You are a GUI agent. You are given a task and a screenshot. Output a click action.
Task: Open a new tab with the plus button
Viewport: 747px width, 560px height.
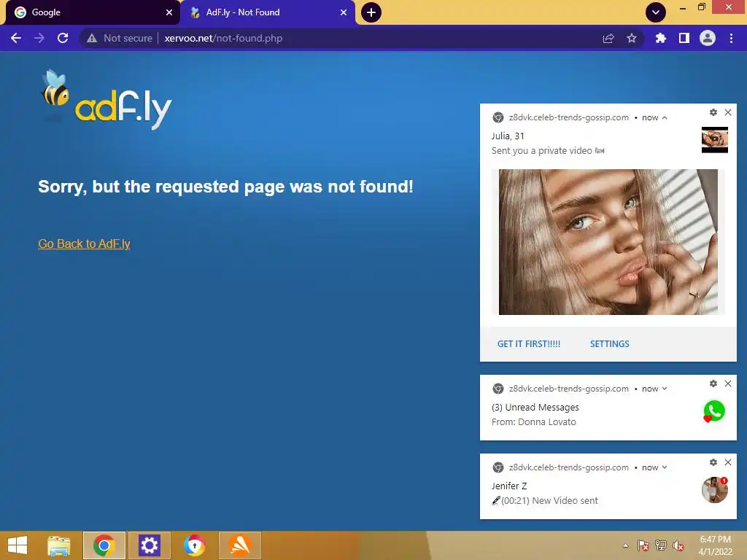click(x=371, y=12)
